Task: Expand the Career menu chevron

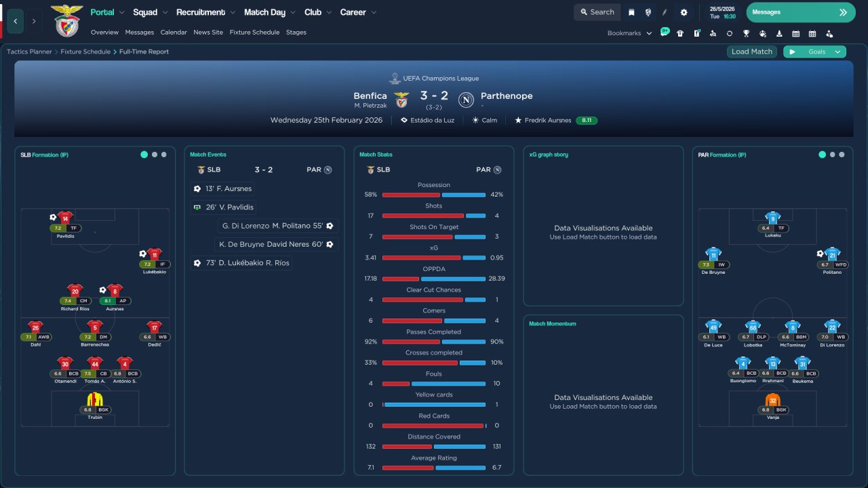Action: click(373, 12)
